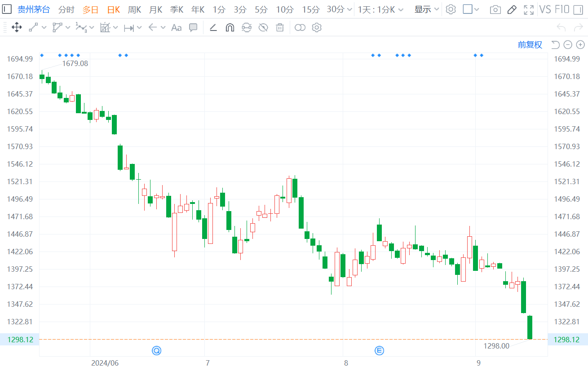
Task: Switch to the 10分 interval
Action: coord(285,9)
